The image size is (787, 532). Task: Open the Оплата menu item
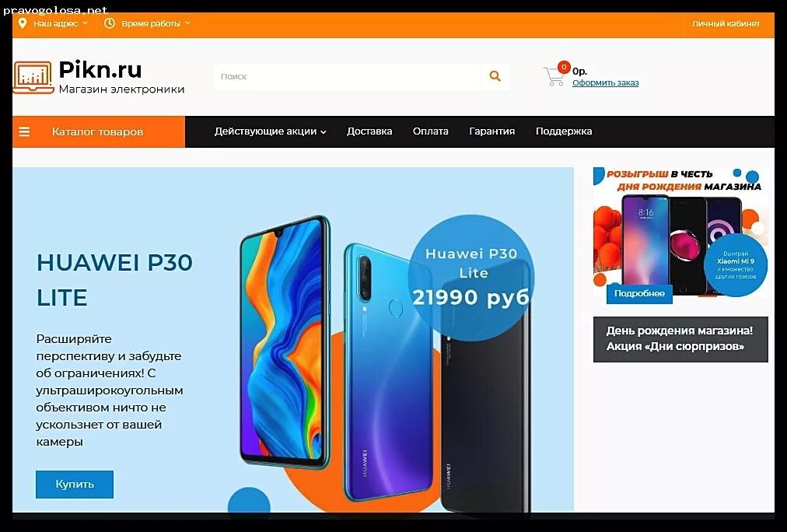tap(431, 131)
